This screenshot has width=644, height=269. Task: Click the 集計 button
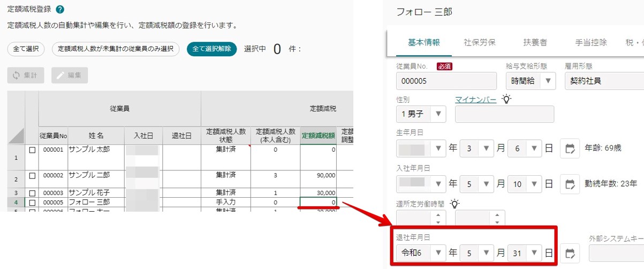(26, 76)
